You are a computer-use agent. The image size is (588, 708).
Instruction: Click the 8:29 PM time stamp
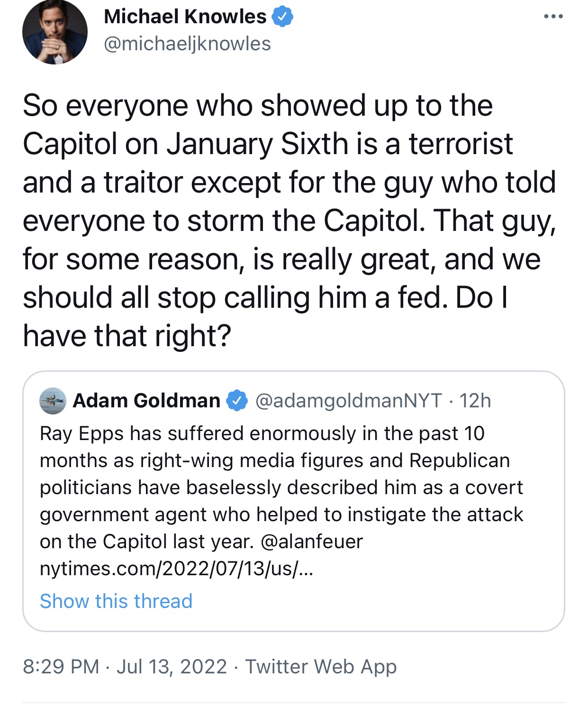(x=61, y=666)
